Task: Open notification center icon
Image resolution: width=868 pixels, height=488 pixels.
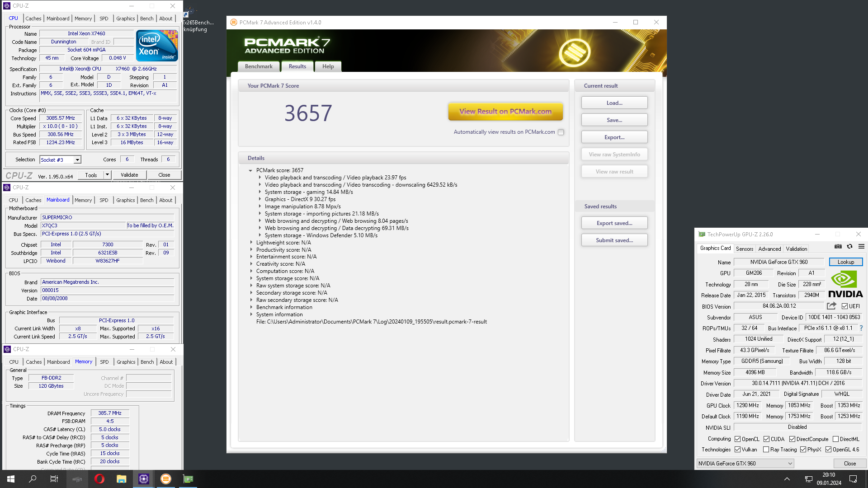Action: [x=853, y=479]
